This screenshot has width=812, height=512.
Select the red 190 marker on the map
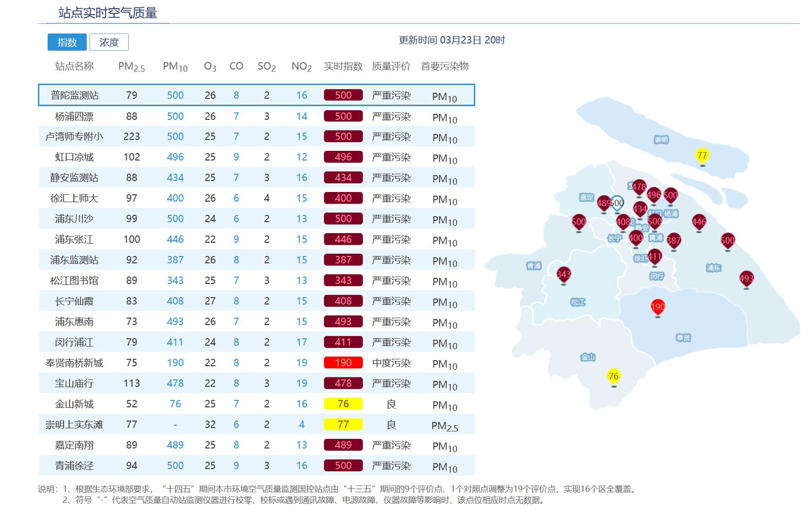pyautogui.click(x=658, y=307)
